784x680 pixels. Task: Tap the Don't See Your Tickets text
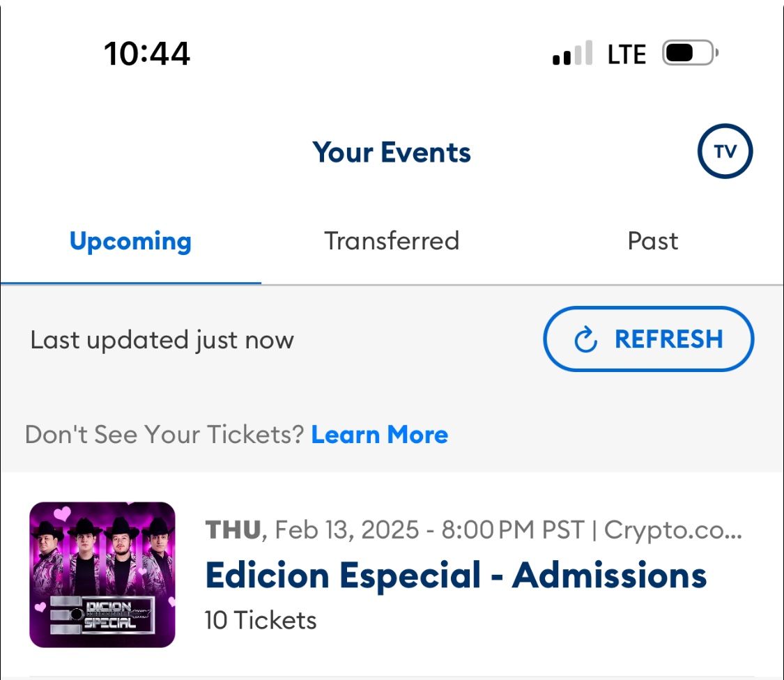pyautogui.click(x=164, y=435)
